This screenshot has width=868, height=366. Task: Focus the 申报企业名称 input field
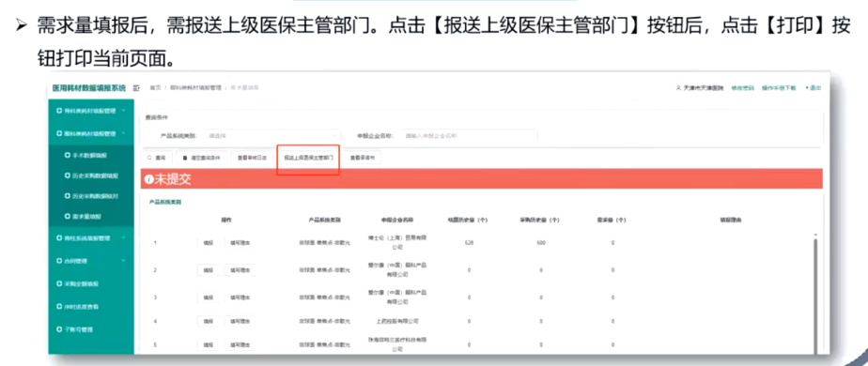pos(469,135)
